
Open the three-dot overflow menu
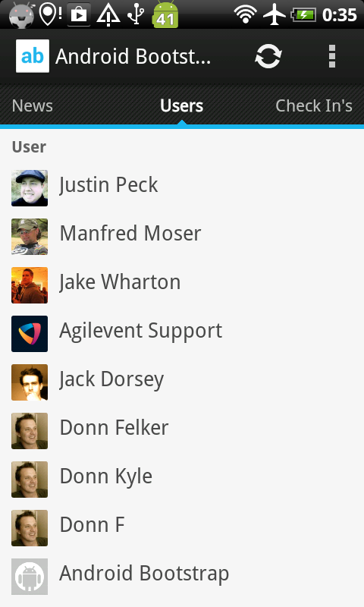coord(332,56)
